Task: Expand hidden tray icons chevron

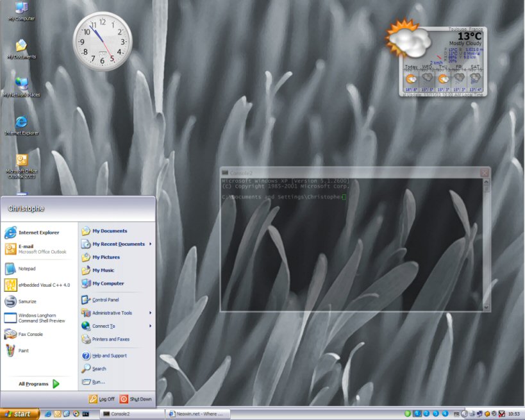Action: (x=465, y=414)
